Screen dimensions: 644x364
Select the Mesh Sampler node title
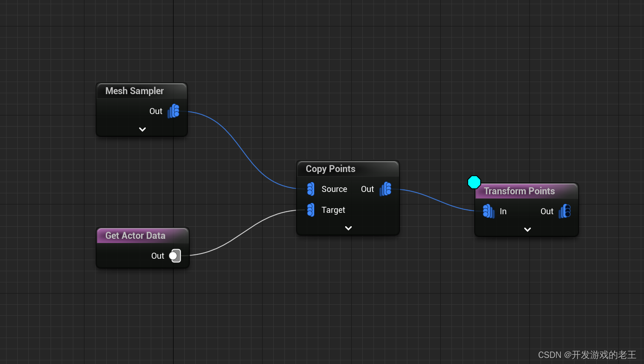point(135,91)
